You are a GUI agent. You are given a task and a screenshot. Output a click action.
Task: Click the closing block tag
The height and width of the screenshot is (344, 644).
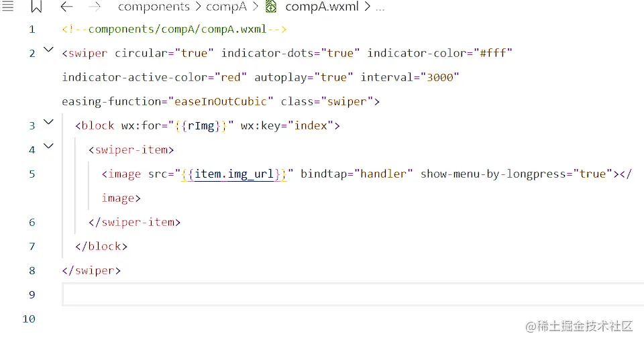(x=101, y=246)
